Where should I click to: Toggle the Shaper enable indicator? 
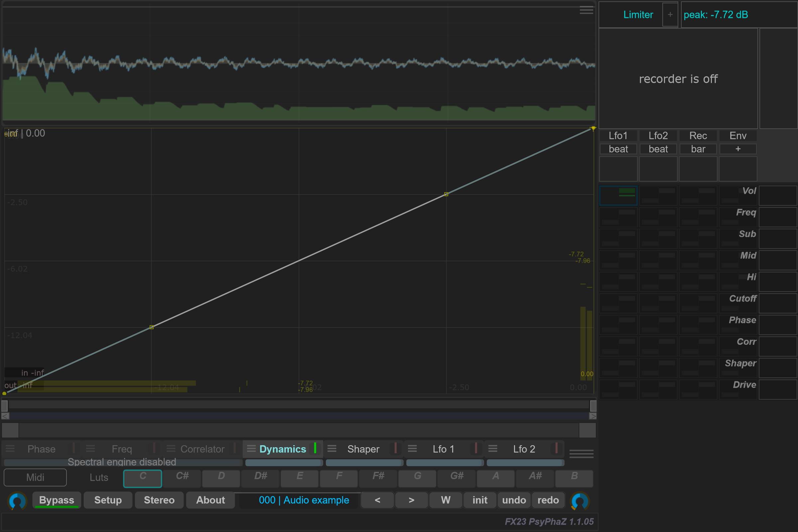(x=395, y=448)
